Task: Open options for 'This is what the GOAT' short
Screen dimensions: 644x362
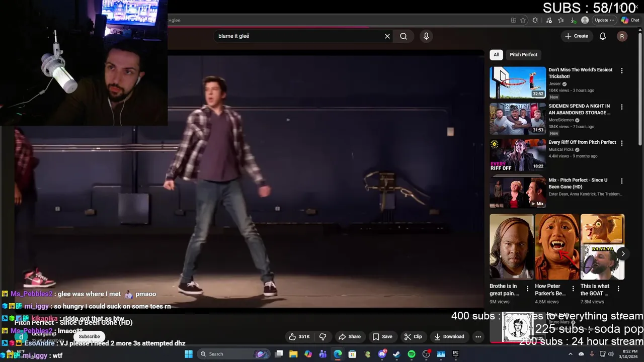Action: coord(618,289)
